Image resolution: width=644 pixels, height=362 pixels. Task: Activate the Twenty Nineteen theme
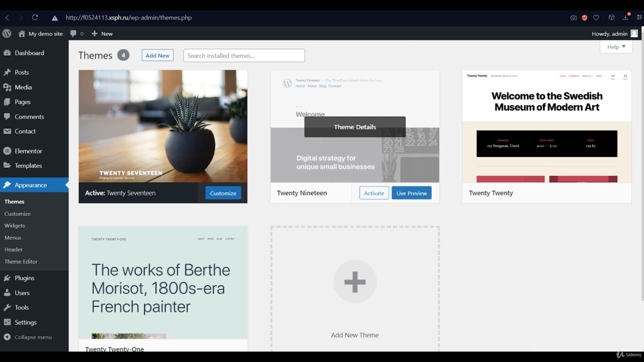(x=374, y=193)
